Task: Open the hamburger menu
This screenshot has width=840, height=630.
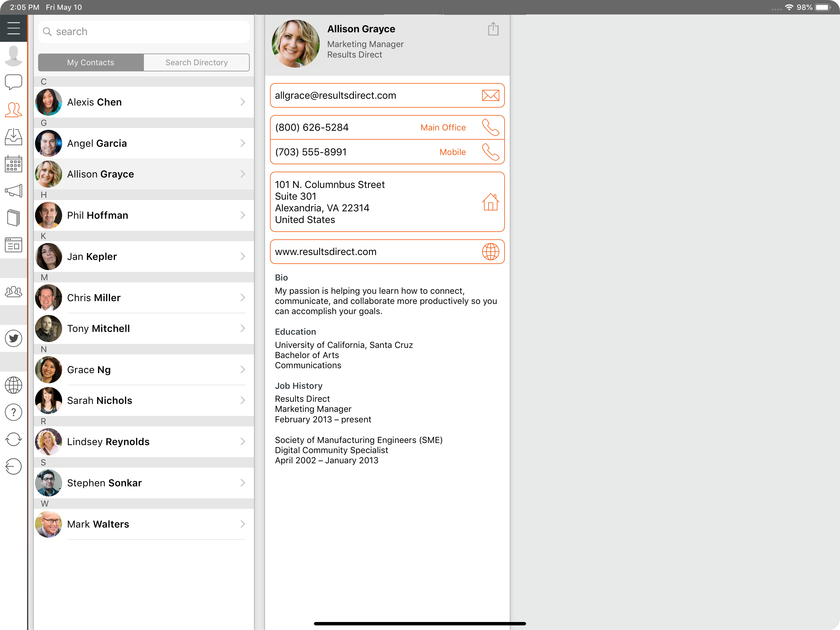Action: coord(13,28)
